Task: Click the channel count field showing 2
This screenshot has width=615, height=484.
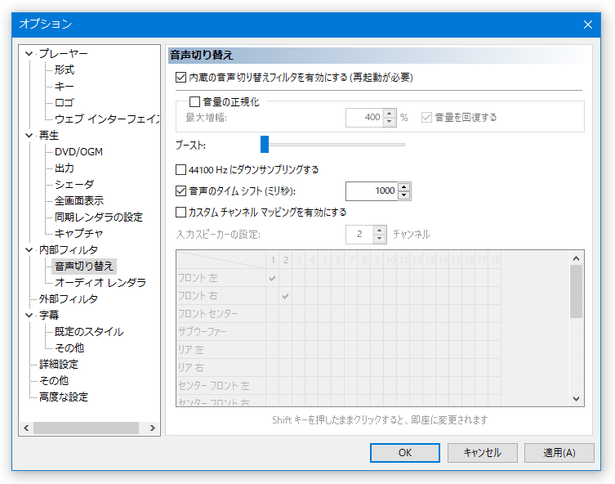Action: (x=359, y=235)
